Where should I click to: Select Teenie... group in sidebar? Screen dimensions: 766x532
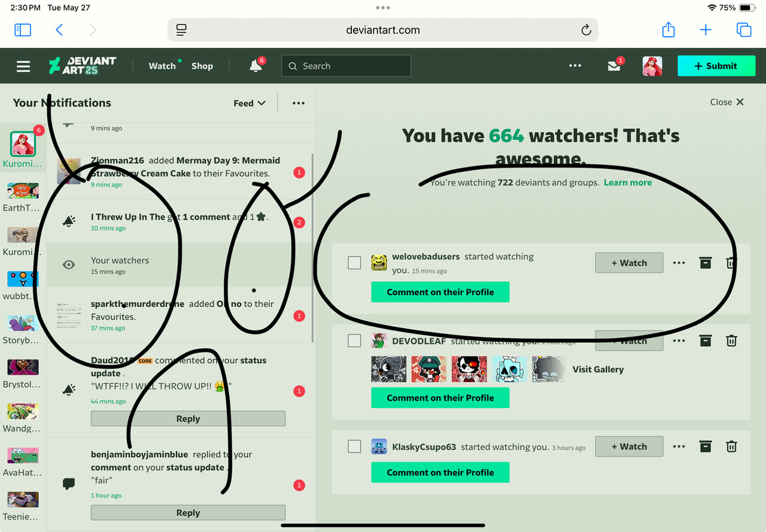tap(23, 507)
